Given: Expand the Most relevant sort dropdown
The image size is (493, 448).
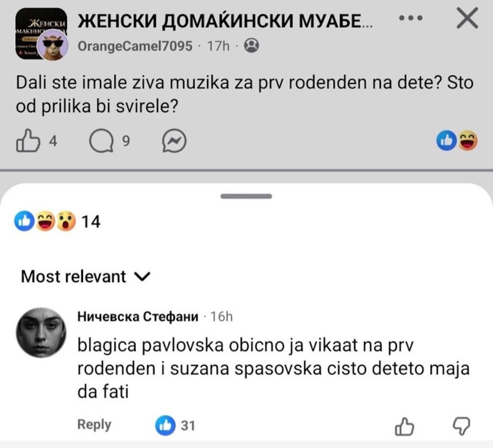Looking at the screenshot, I should (x=74, y=277).
